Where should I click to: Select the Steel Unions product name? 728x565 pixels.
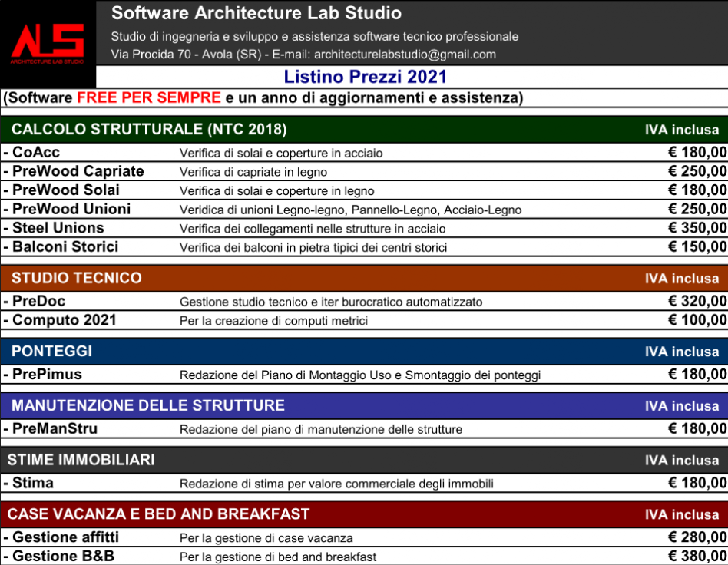58,228
